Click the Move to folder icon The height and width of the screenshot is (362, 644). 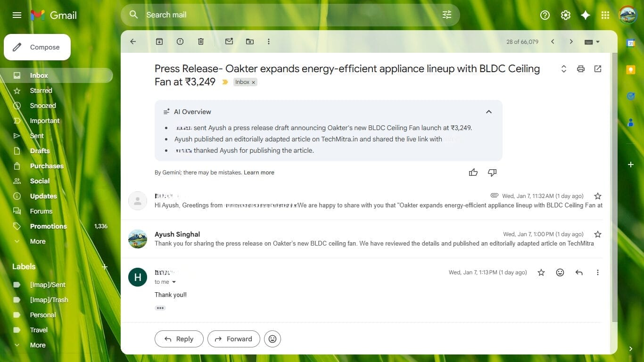(x=250, y=41)
